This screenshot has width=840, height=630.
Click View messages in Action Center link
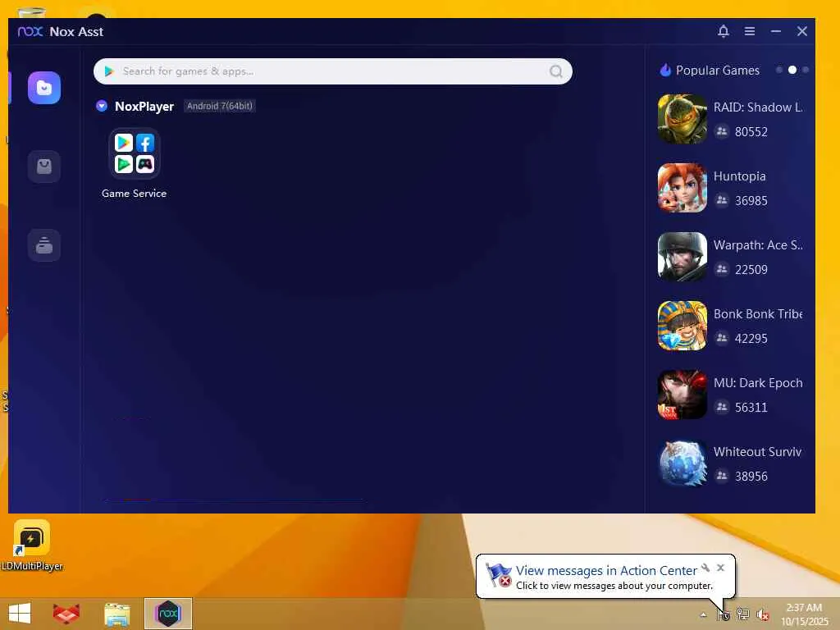[x=606, y=571]
